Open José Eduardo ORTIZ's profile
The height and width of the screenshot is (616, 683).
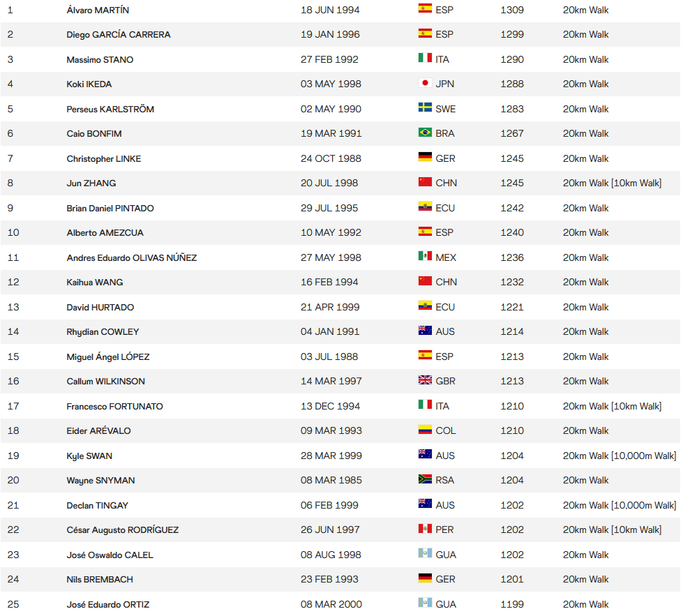[x=108, y=605]
